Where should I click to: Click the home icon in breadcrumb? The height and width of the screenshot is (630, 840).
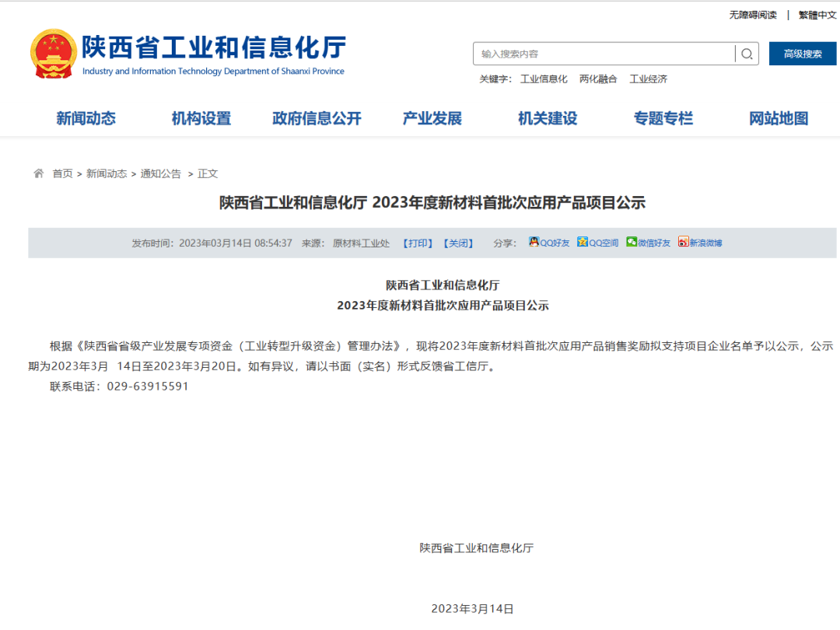click(39, 173)
